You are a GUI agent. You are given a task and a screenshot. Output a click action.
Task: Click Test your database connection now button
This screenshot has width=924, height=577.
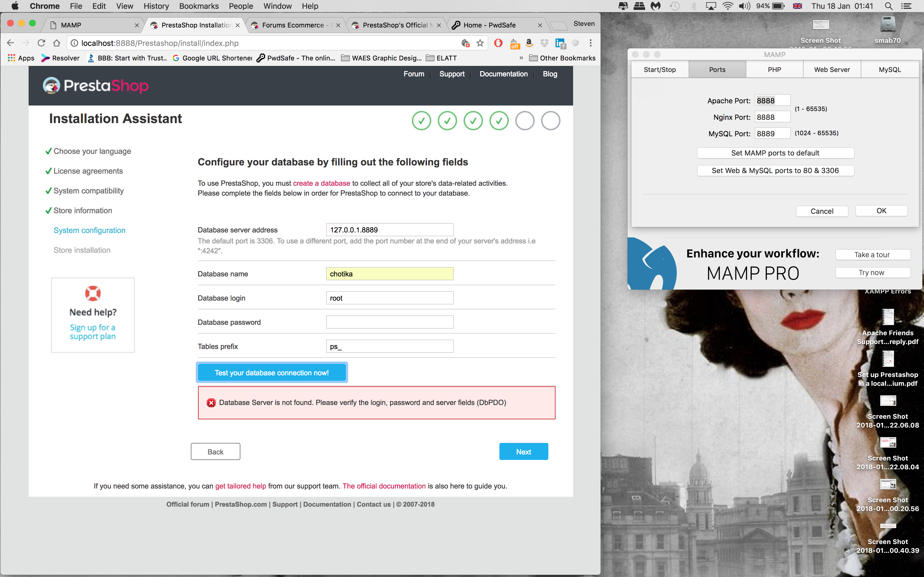click(x=271, y=373)
